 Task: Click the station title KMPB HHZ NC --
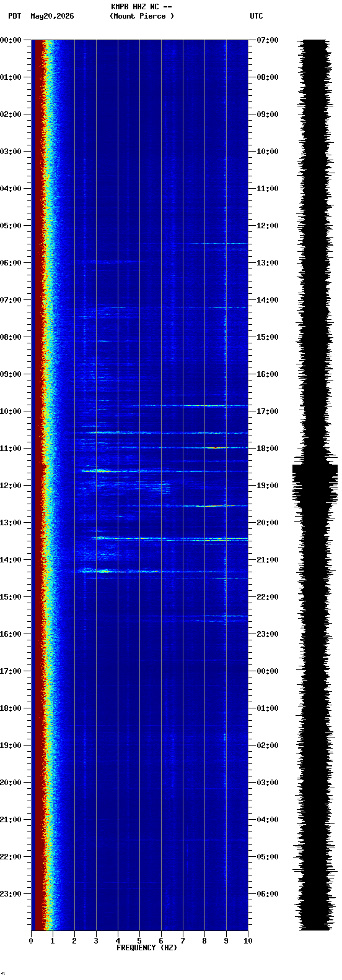point(141,7)
